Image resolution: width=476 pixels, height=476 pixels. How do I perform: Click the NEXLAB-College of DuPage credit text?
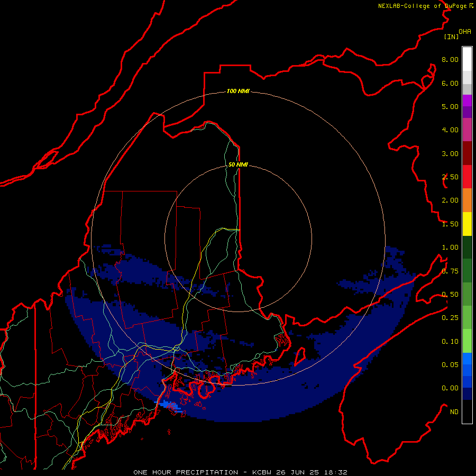(422, 6)
